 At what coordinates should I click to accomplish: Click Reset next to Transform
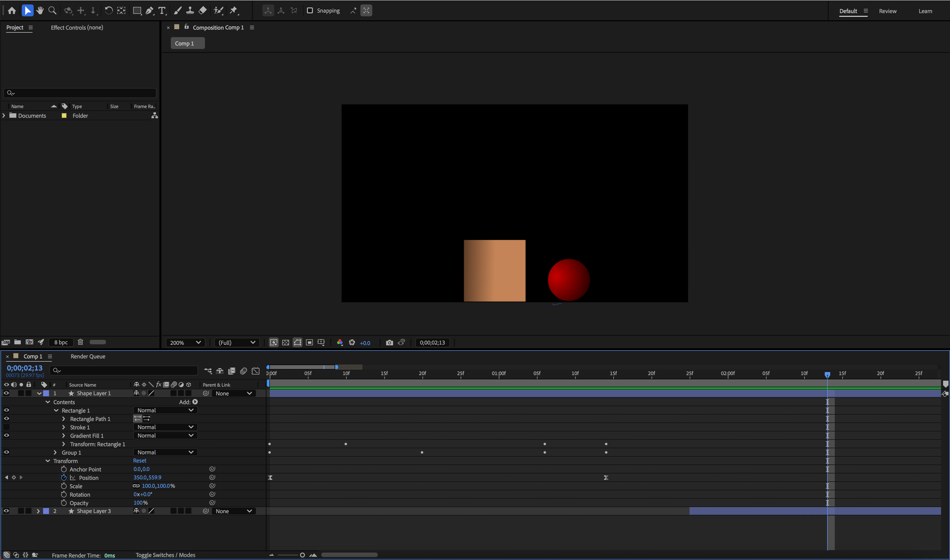click(139, 461)
